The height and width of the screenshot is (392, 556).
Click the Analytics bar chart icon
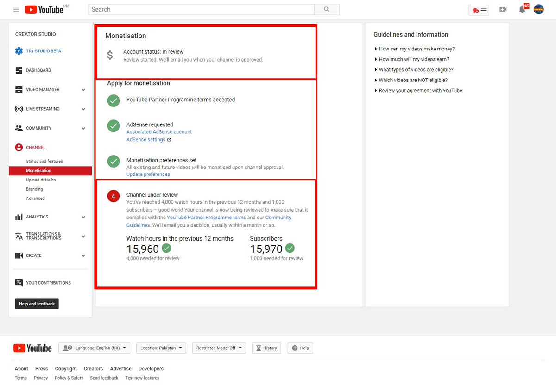(x=19, y=217)
